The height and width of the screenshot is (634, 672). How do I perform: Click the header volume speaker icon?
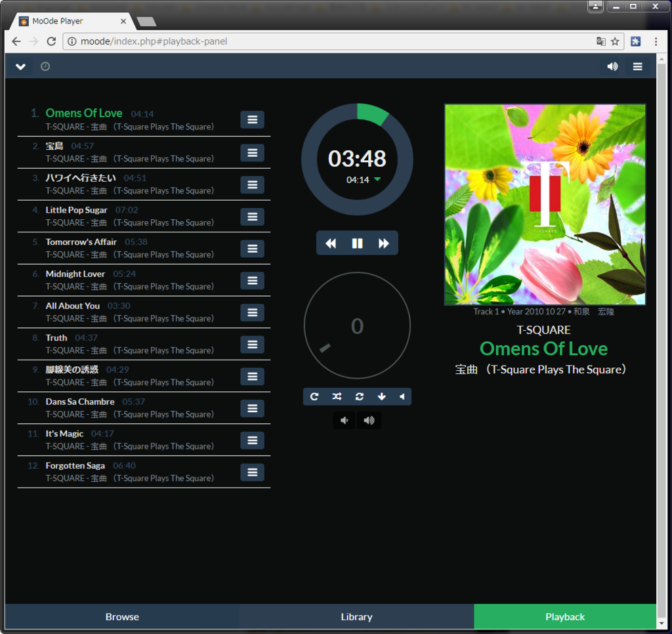612,66
